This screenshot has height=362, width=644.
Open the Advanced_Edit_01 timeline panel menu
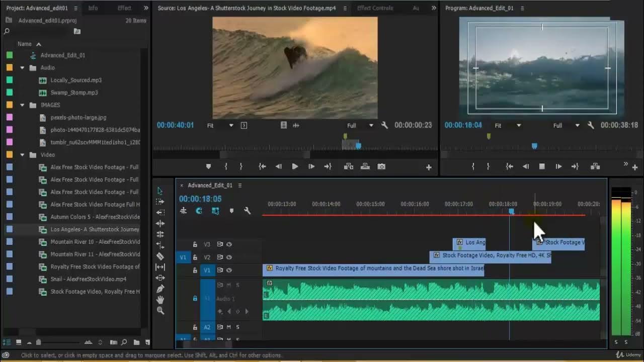pyautogui.click(x=240, y=185)
